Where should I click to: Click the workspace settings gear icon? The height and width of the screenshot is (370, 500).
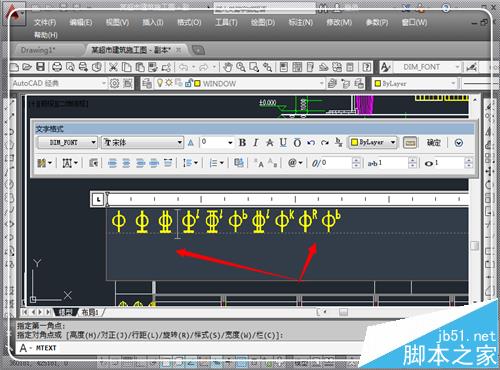point(114,83)
